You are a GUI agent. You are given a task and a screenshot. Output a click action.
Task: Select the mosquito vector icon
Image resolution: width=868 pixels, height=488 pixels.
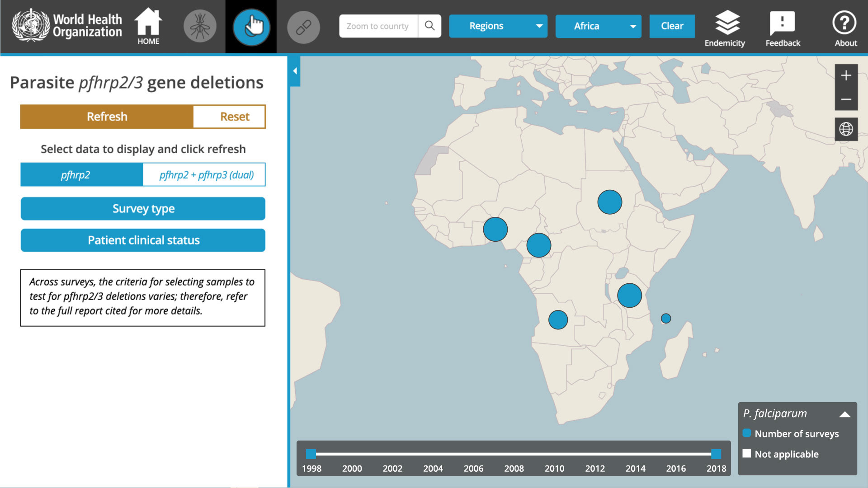(x=200, y=27)
